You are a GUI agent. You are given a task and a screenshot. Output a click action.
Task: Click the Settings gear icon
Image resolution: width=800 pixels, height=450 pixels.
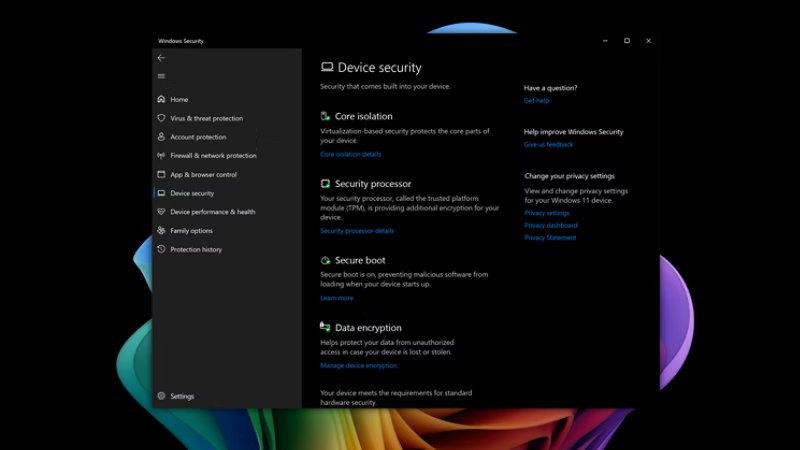[x=161, y=396]
